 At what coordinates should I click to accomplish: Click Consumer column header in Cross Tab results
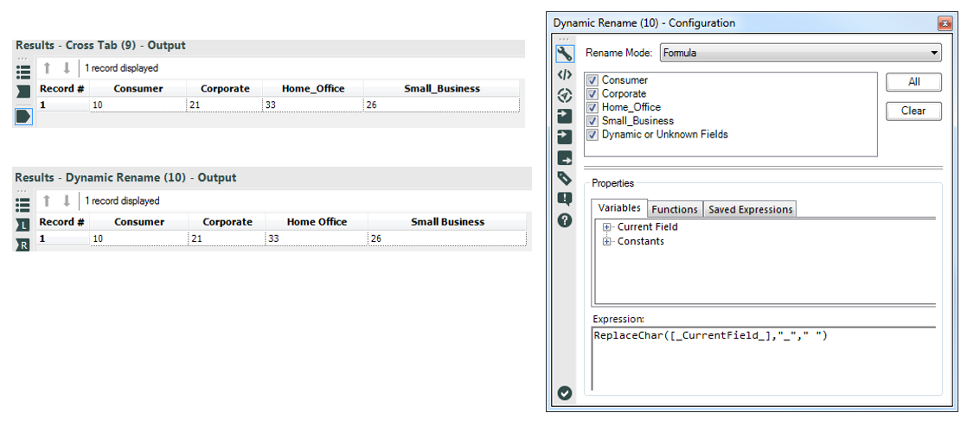(138, 89)
